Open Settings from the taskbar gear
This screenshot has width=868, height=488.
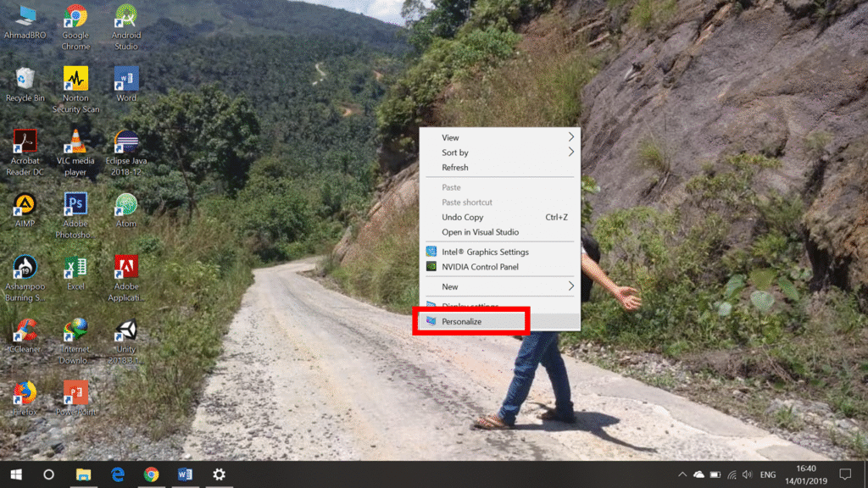point(219,474)
